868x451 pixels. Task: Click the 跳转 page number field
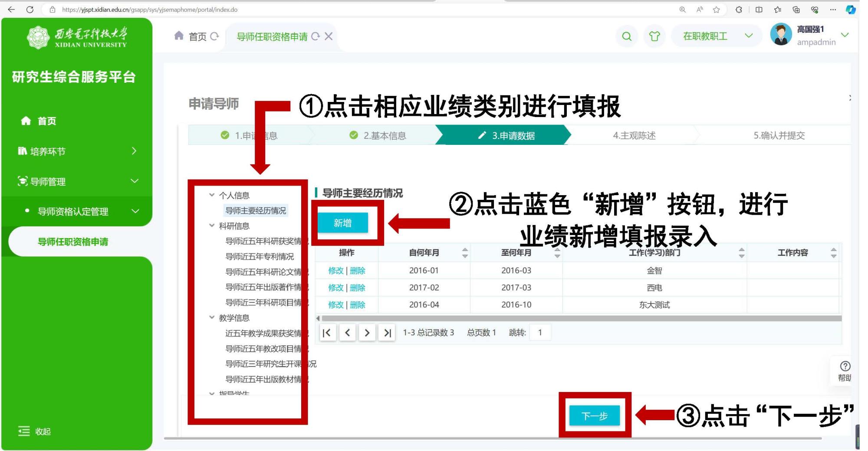point(540,333)
